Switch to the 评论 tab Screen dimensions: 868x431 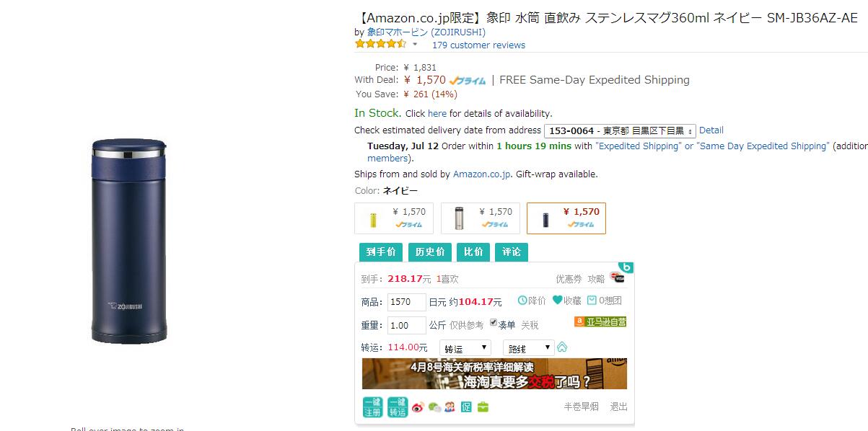(512, 252)
